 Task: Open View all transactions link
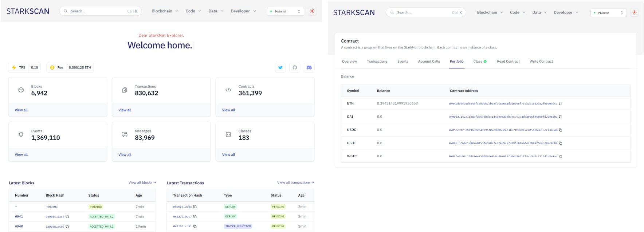296,182
